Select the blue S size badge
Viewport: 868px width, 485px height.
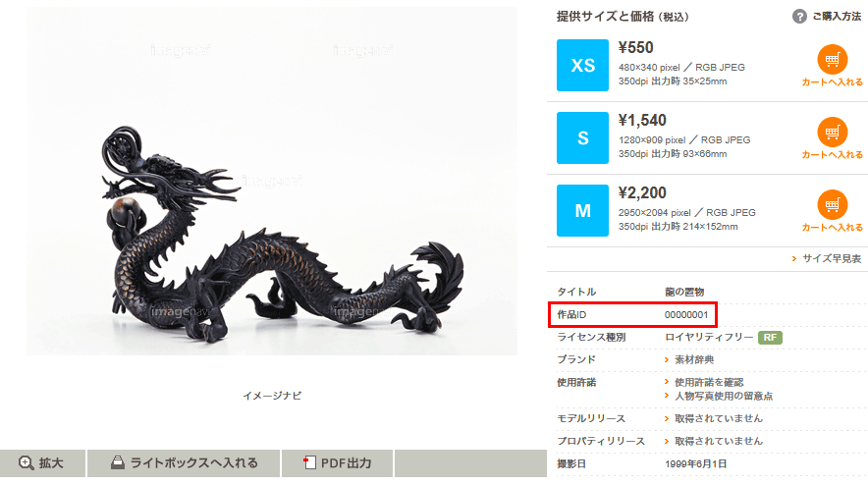point(582,137)
